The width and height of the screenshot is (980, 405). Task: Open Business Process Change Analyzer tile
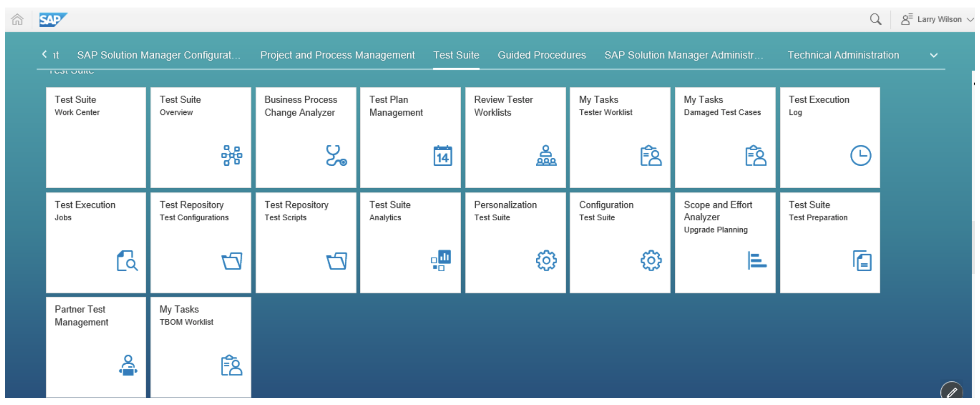pyautogui.click(x=305, y=137)
